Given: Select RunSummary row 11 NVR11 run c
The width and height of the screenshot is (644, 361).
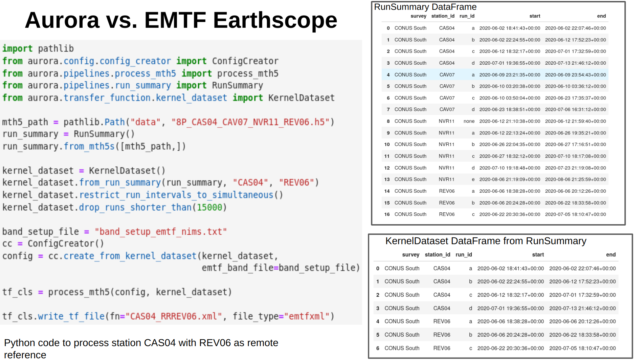Looking at the screenshot, I should pos(495,156).
